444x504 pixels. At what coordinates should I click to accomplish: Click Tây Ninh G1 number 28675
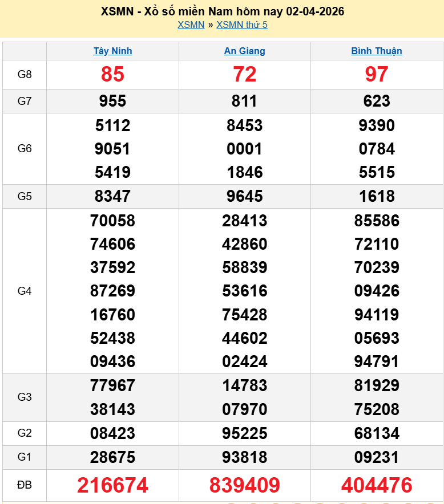(x=112, y=457)
